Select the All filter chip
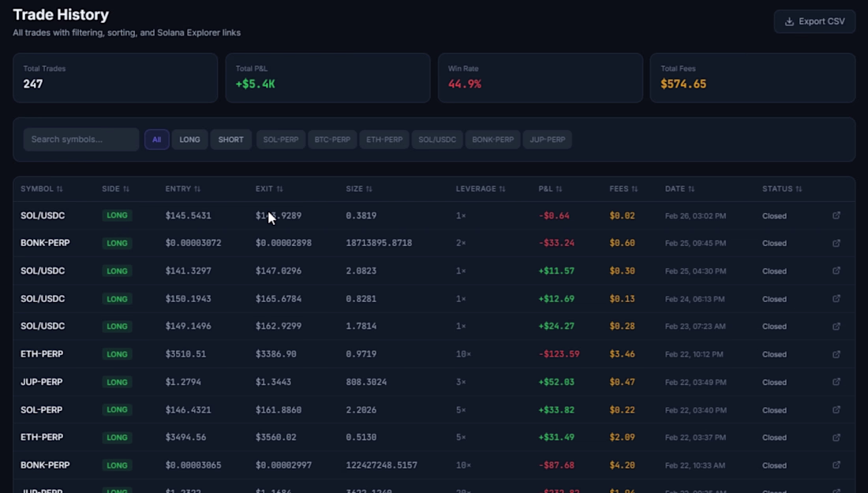Image resolution: width=868 pixels, height=493 pixels. pyautogui.click(x=157, y=140)
